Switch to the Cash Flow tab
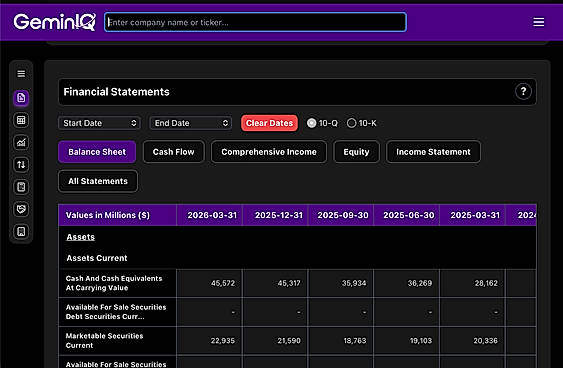This screenshot has width=563, height=368. 174,152
